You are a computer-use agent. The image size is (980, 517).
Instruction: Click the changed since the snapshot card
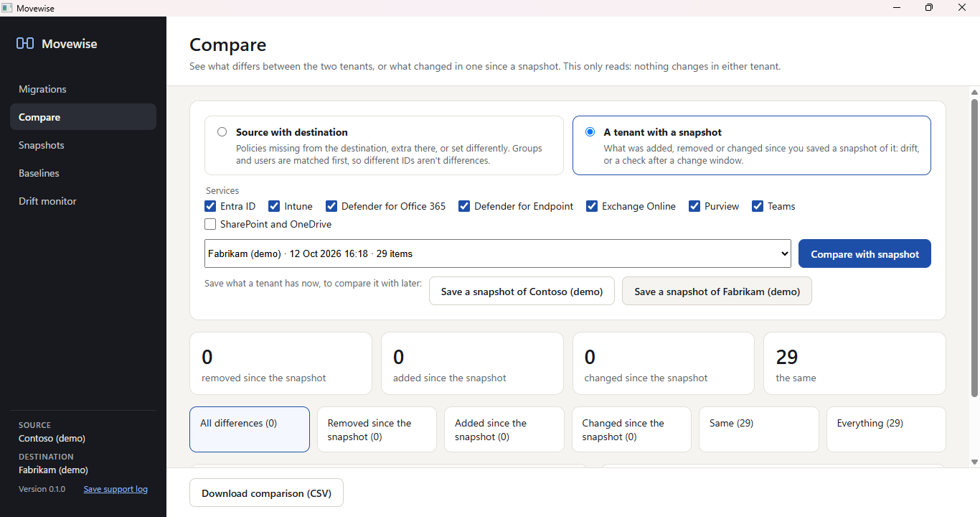pos(664,363)
